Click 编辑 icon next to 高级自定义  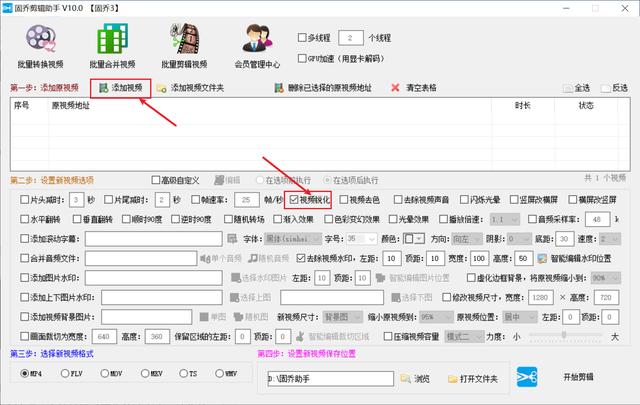coord(219,180)
